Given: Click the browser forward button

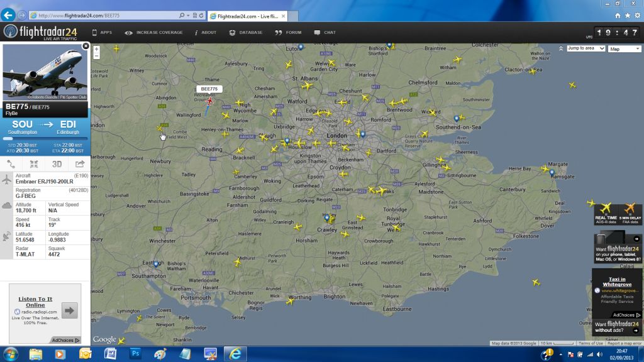Looking at the screenshot, I should tap(22, 16).
